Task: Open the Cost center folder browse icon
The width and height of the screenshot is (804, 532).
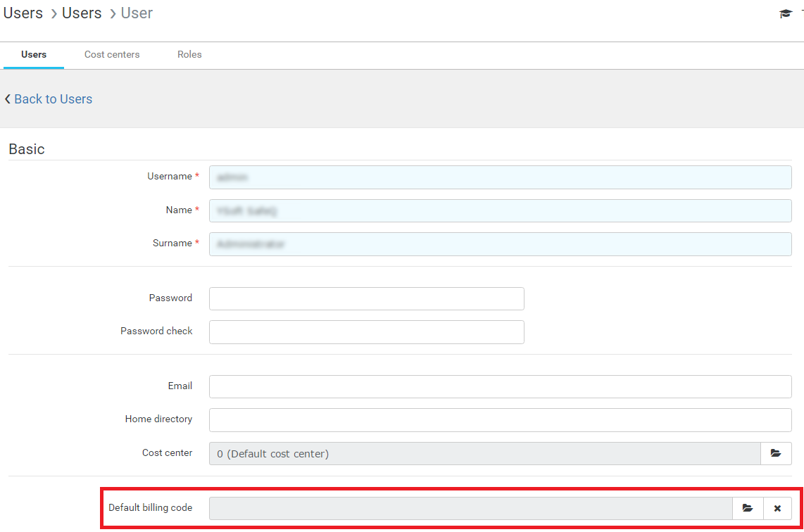Action: click(776, 454)
